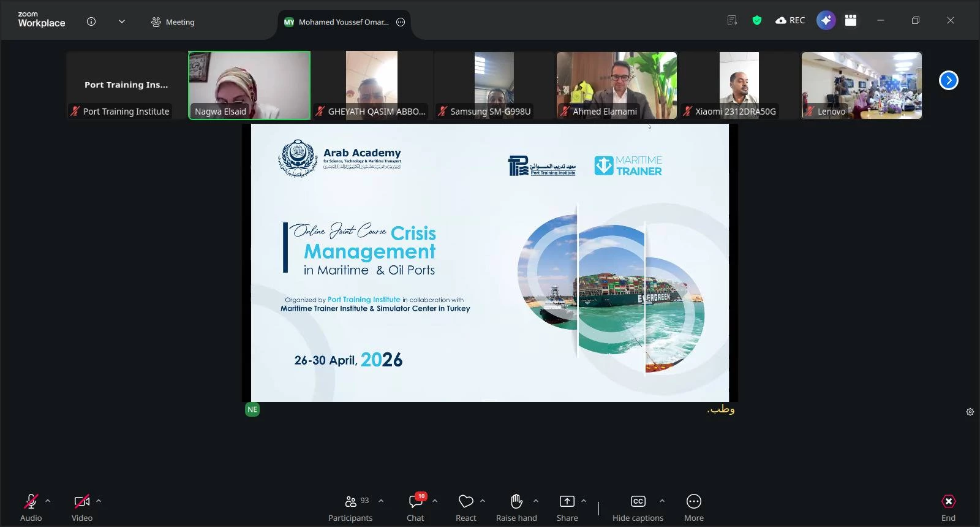Open the meeting notes icon

pyautogui.click(x=732, y=20)
